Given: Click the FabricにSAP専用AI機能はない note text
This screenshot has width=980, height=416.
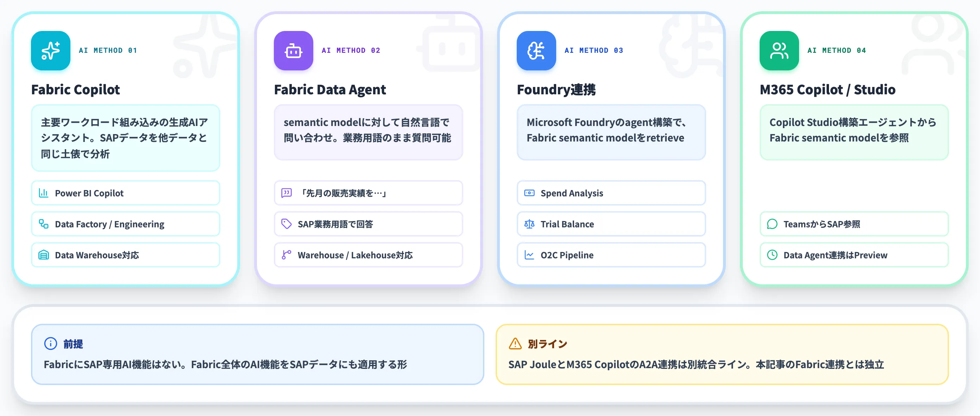Looking at the screenshot, I should pyautogui.click(x=225, y=364).
